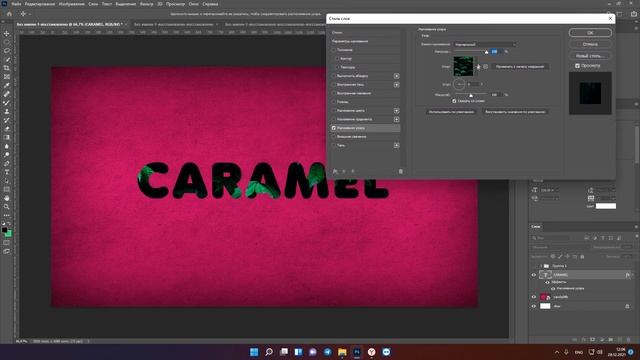Open the extra tools ellipsis button
The image size is (640, 360).
[7, 216]
